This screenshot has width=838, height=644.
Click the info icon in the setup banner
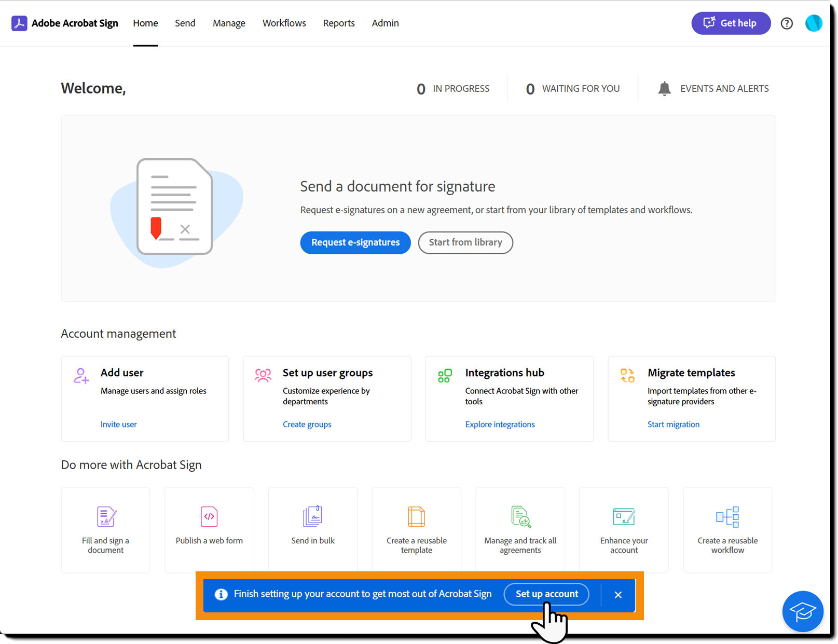click(x=221, y=594)
